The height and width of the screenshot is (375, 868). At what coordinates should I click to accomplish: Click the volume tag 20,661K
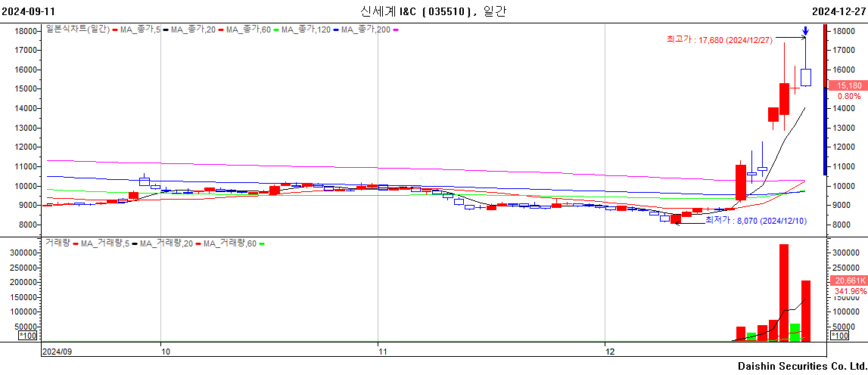(x=848, y=280)
